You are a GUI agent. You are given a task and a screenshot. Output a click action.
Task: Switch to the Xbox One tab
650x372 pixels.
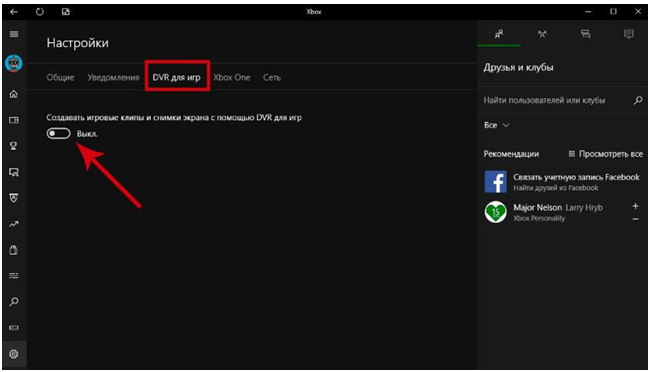click(x=232, y=78)
